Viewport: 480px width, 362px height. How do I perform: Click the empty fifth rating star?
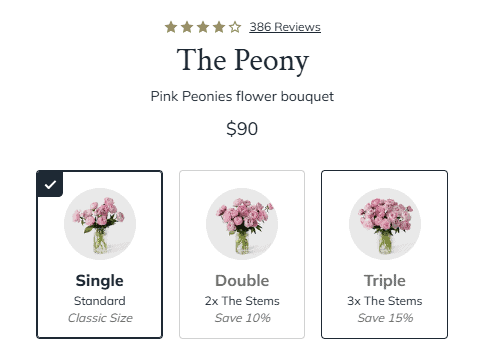(x=235, y=27)
